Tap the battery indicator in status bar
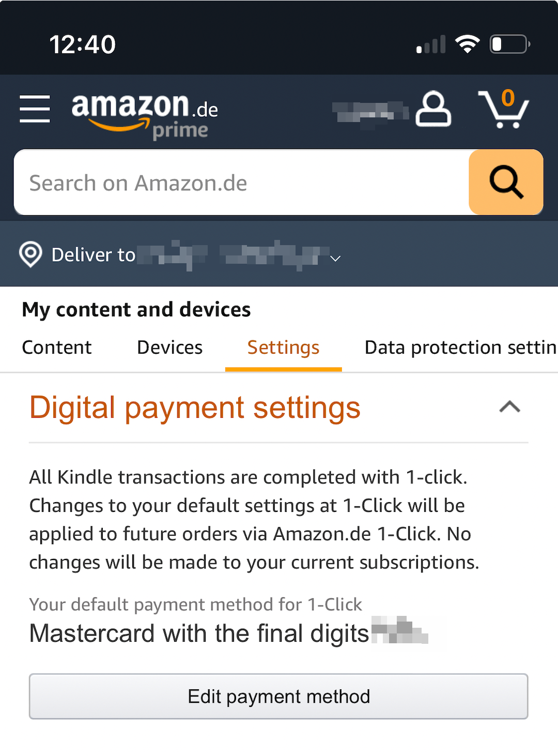Viewport: 558px width, 756px height. coord(510,44)
